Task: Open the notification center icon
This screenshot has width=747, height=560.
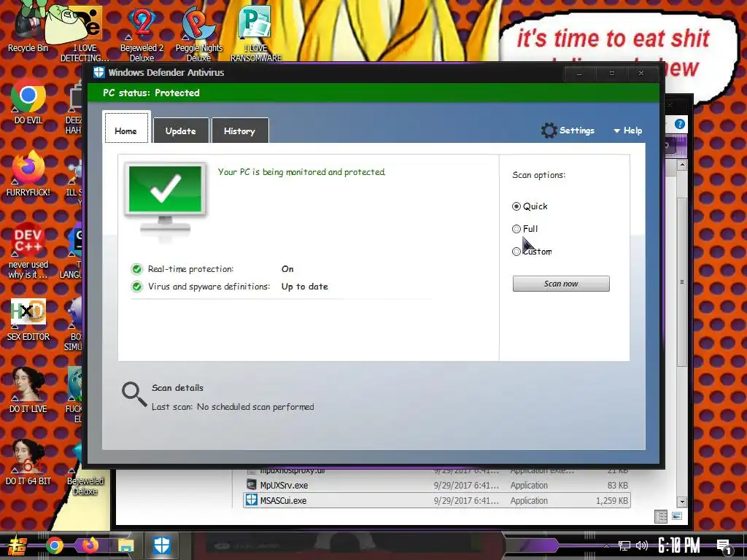Action: pyautogui.click(x=724, y=547)
